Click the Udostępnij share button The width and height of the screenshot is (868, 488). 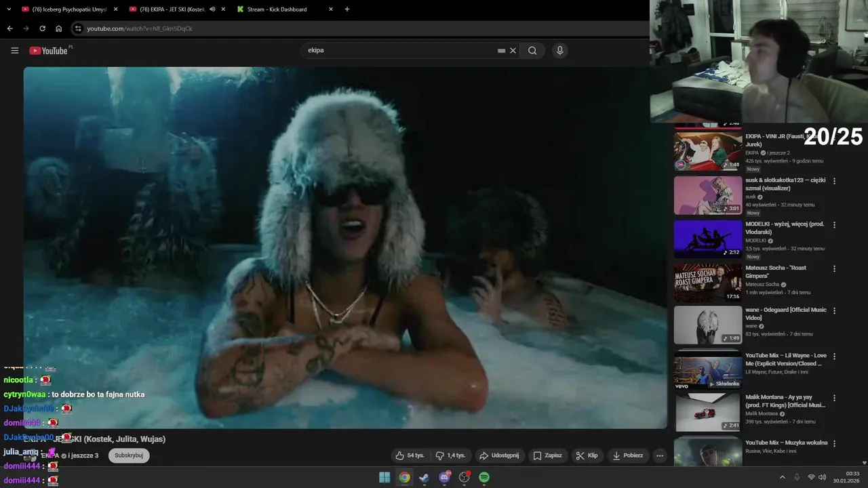(x=499, y=455)
